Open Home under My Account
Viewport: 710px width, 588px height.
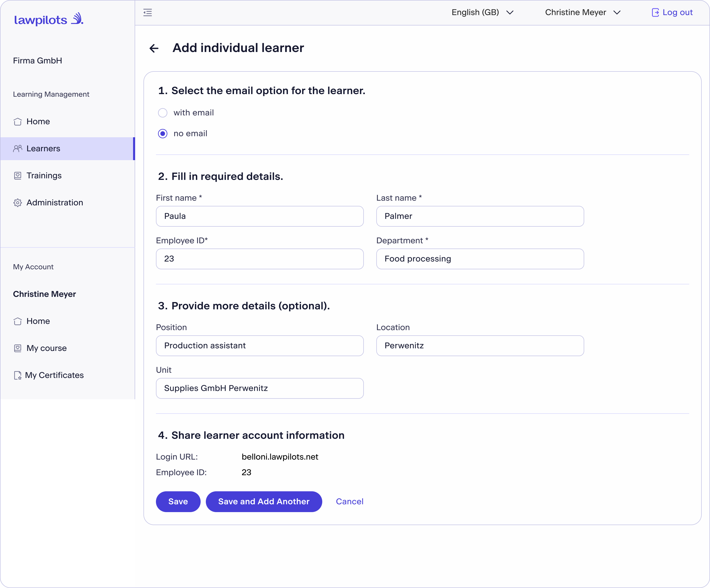(68, 321)
